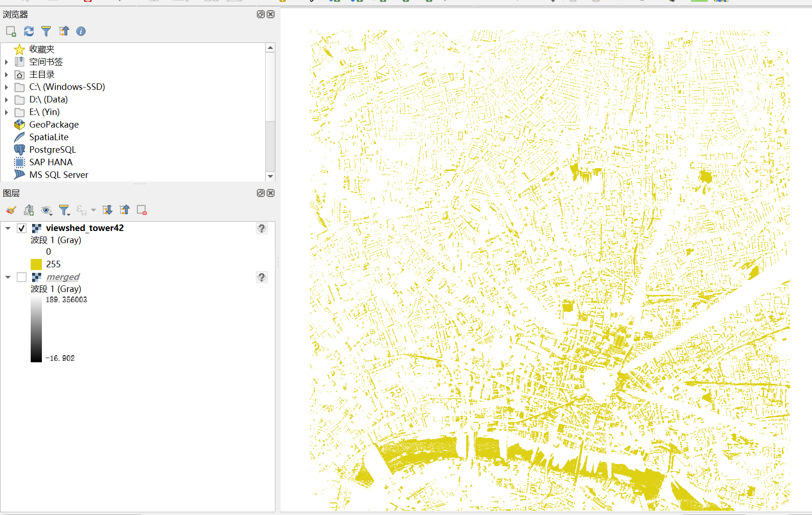Uncheck viewshed_tower42 layer visibility
The height and width of the screenshot is (515, 812).
click(21, 228)
